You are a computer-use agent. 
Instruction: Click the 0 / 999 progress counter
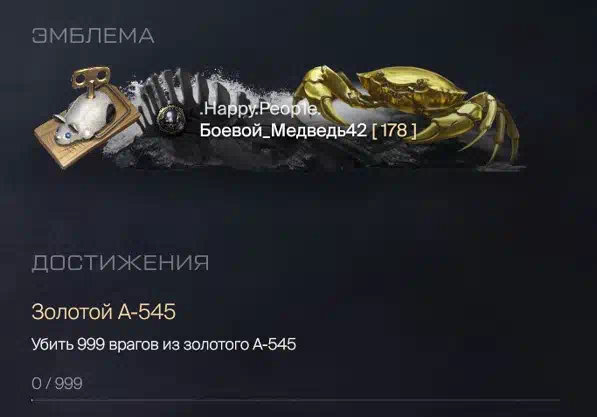click(x=57, y=383)
